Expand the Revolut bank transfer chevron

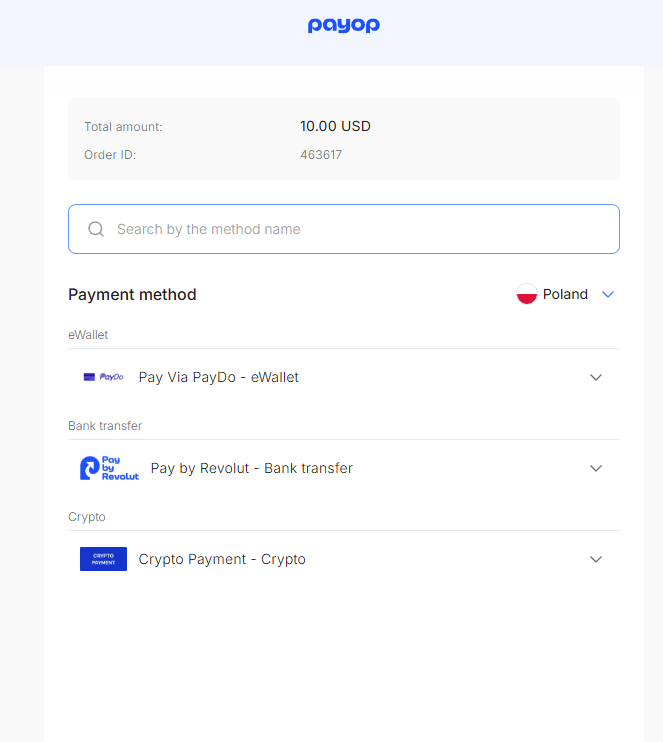coord(596,468)
